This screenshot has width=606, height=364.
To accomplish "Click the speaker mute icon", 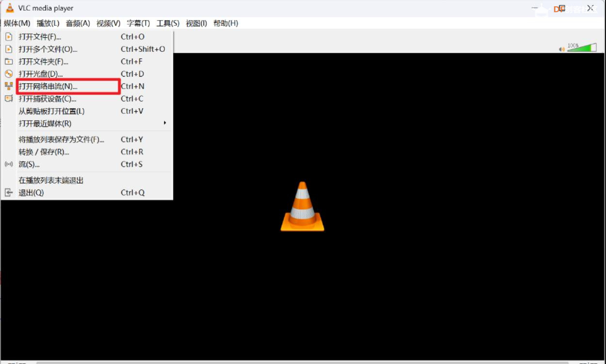I will (562, 49).
